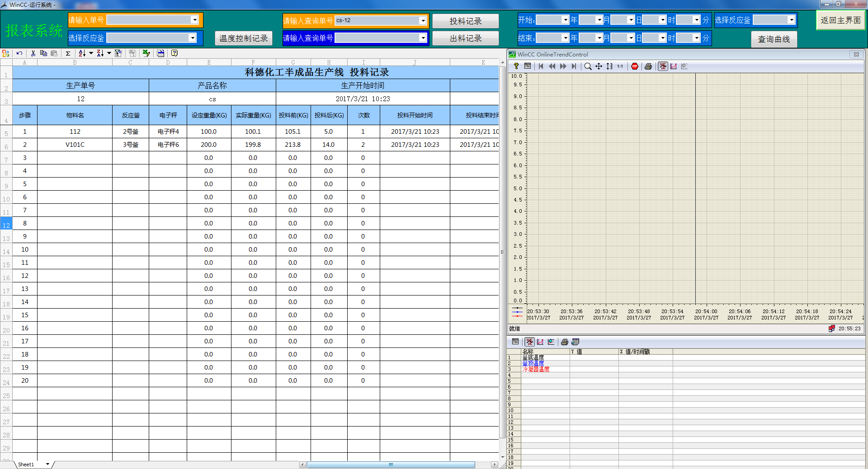Click the 查询曲线 button
Screen dimensions: 868x469
774,39
